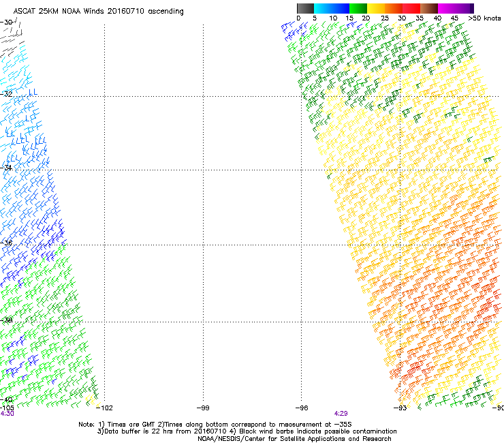The height and width of the screenshot is (443, 504).
Task: Click the dark purple 45-50 knots color segment
Action: click(x=464, y=8)
